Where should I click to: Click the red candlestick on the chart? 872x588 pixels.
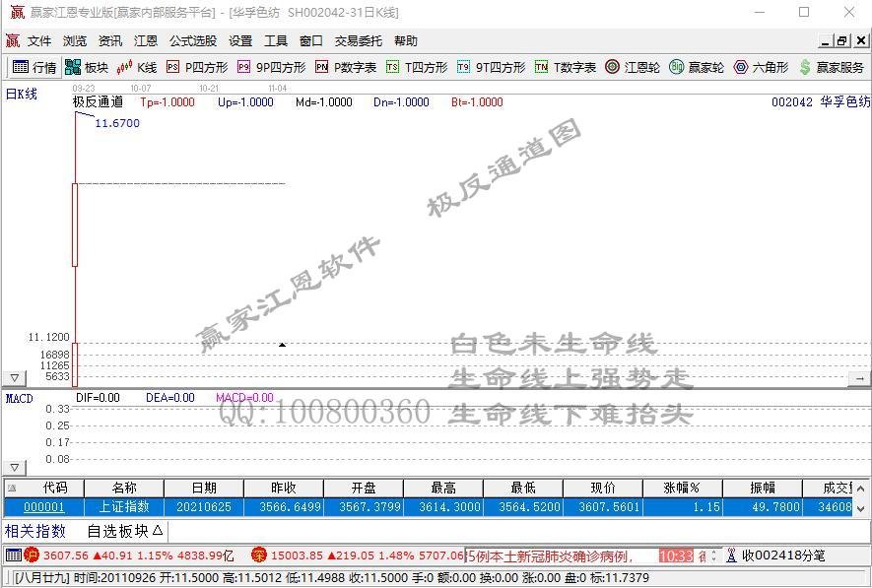point(75,225)
